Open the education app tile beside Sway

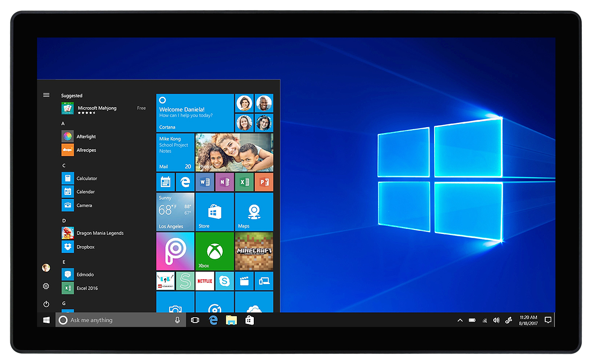tap(165, 281)
